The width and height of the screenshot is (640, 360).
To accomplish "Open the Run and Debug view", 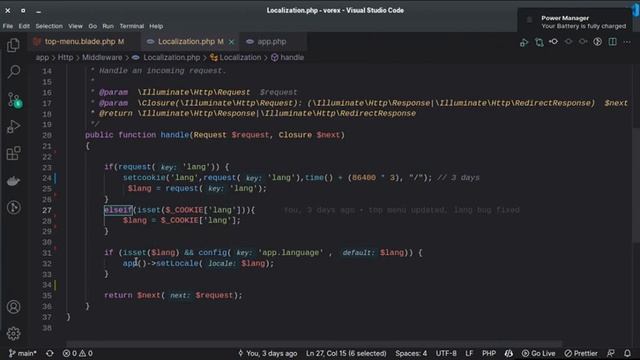I will pyautogui.click(x=13, y=127).
